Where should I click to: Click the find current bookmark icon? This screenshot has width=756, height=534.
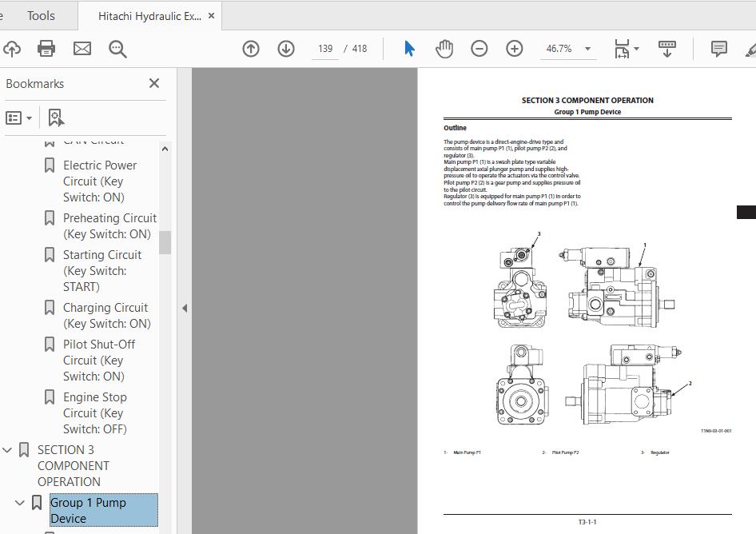pos(56,118)
